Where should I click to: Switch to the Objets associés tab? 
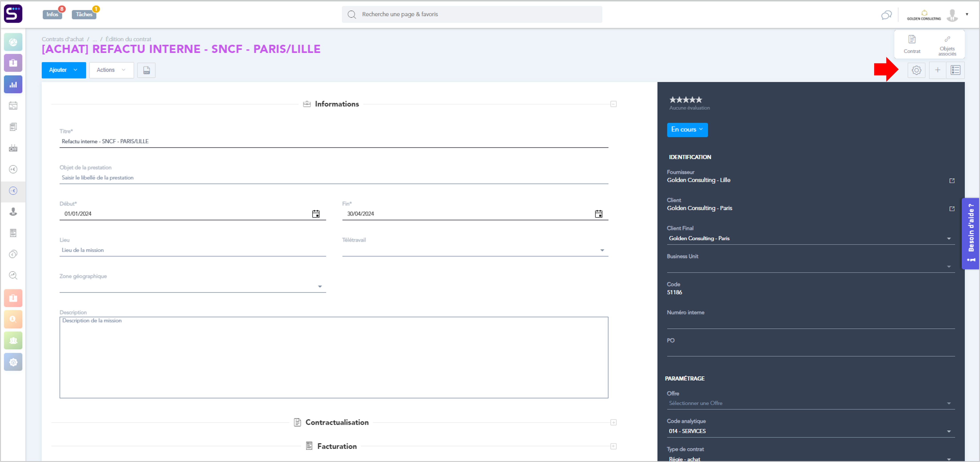[947, 46]
